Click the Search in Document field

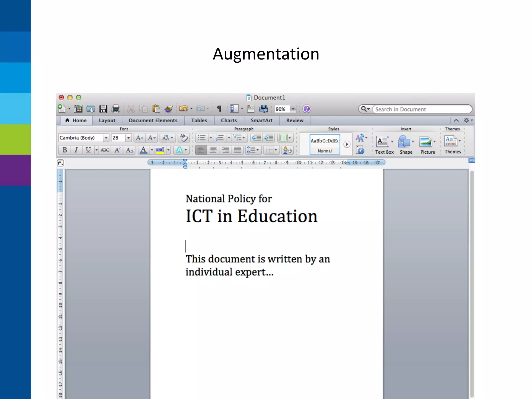(x=422, y=109)
